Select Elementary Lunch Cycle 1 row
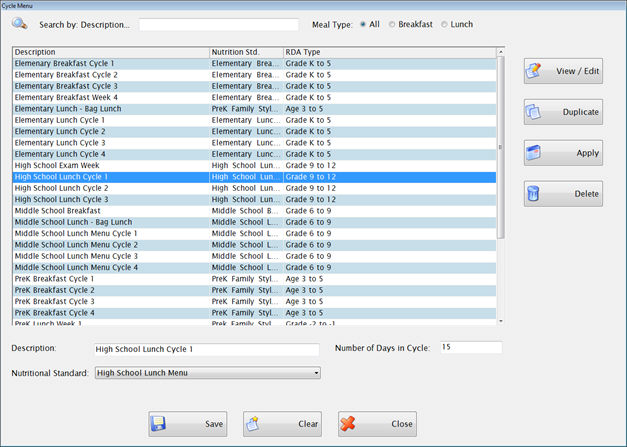This screenshot has height=447, width=627. (x=110, y=120)
